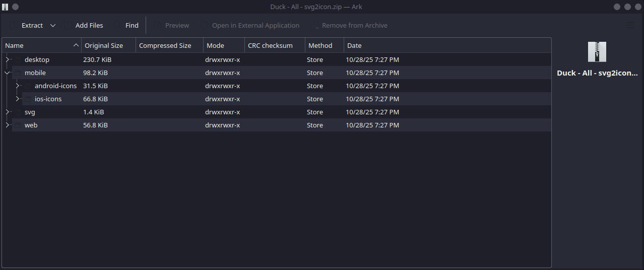
Task: Click the 66.8 KiB size cell
Action: pyautogui.click(x=95, y=99)
